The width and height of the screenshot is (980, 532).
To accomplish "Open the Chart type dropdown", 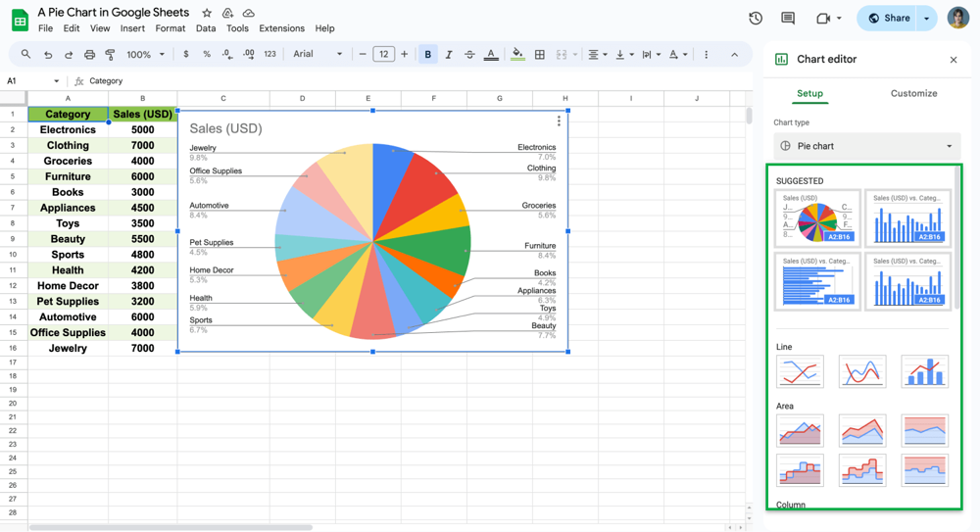I will coord(866,146).
